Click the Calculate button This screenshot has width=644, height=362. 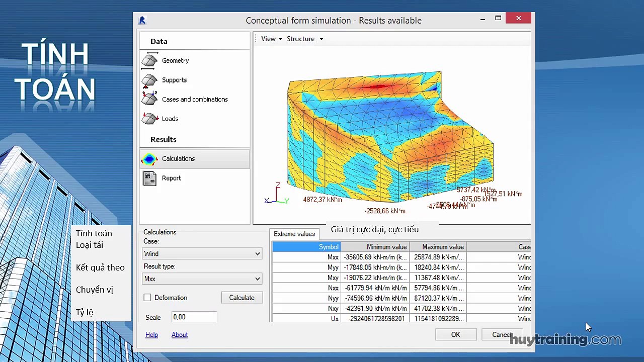point(242,298)
